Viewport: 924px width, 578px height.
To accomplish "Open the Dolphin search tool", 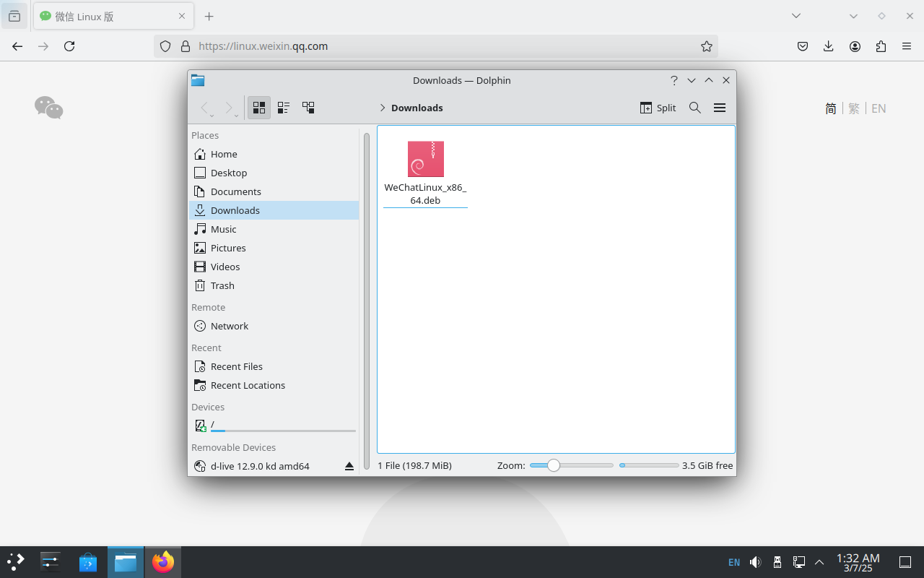I will pos(695,108).
